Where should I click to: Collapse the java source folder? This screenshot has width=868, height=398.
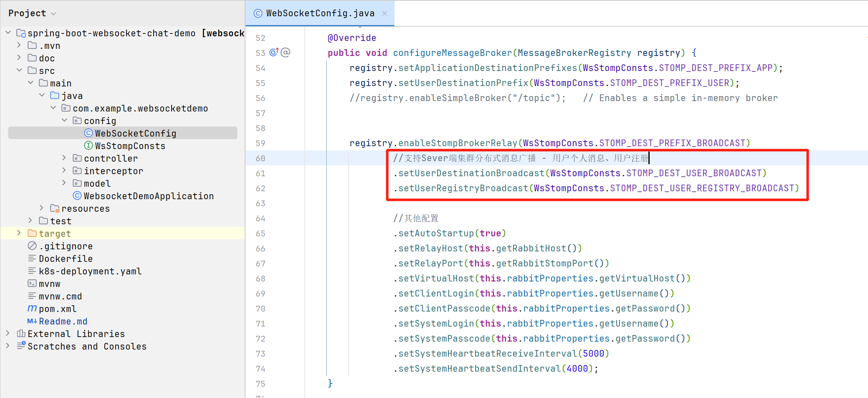[42, 95]
